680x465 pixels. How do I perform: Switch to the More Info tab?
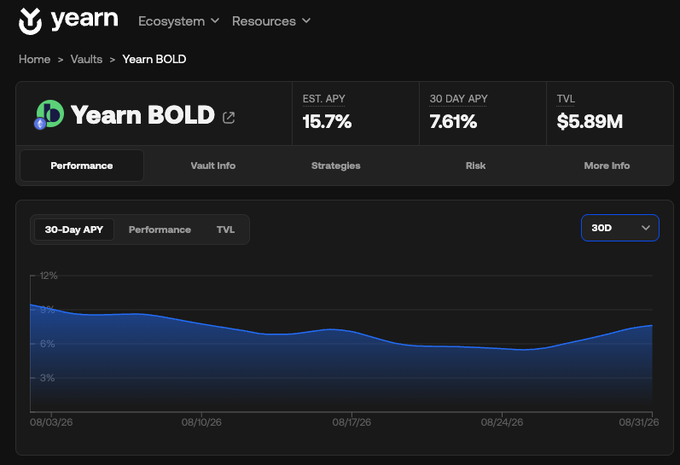607,166
